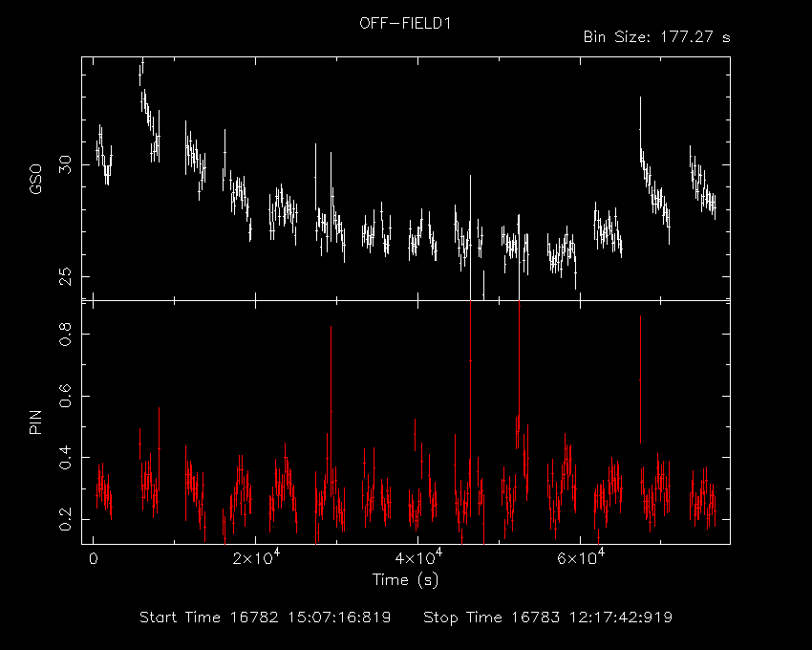Click the x-axis tick label 6×10^4

(x=581, y=557)
